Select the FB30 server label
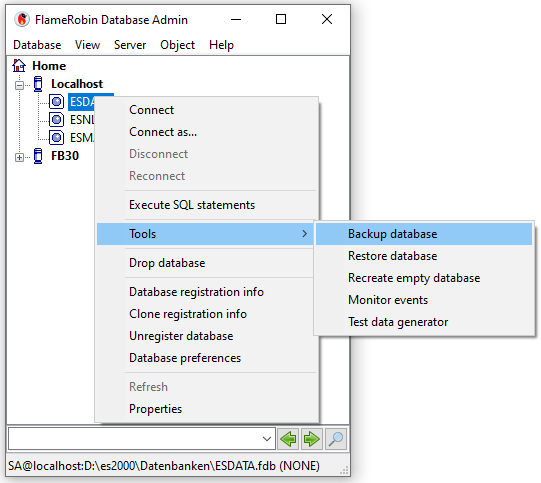This screenshot has width=541, height=483. (65, 156)
